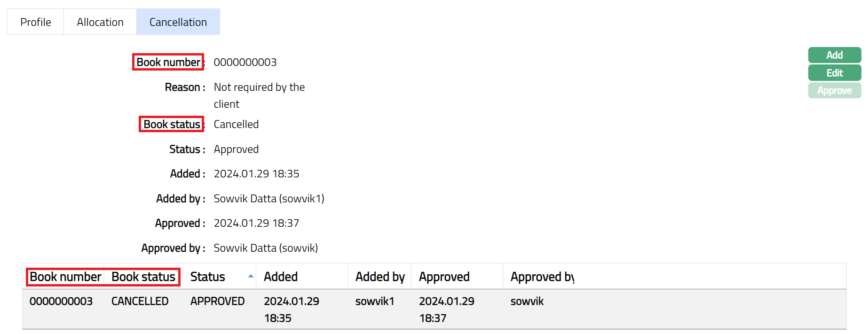Click sowvik in the Approved by column
Image resolution: width=868 pixels, height=334 pixels.
(x=527, y=302)
